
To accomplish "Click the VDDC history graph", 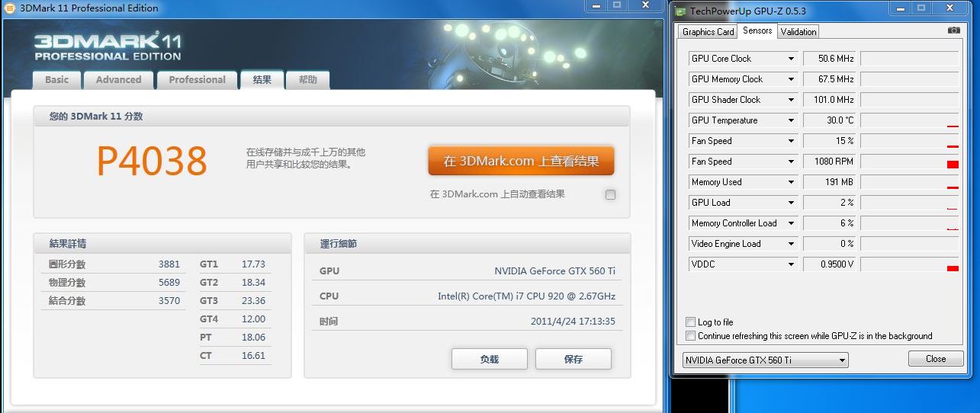I will [909, 264].
